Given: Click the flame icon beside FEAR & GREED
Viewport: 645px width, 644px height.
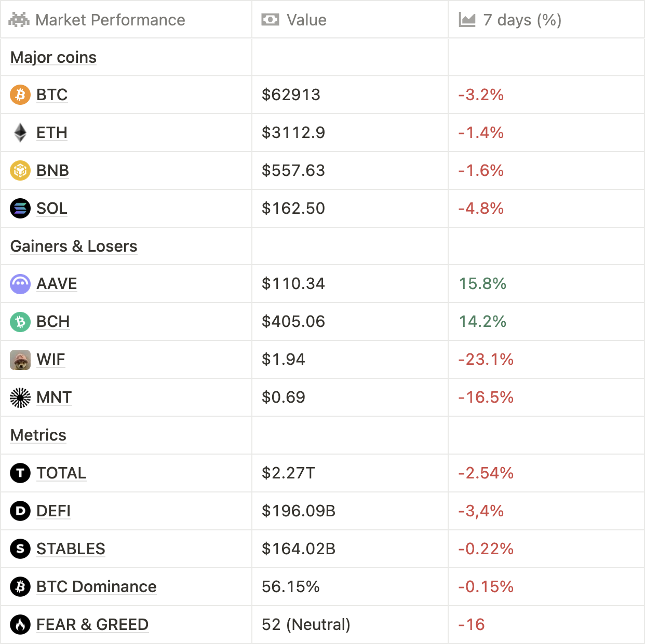Looking at the screenshot, I should click(x=20, y=625).
